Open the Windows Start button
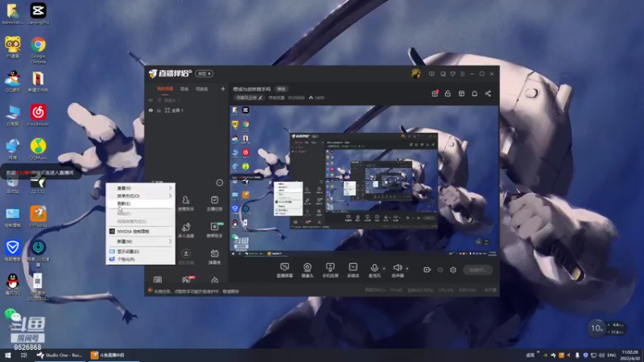Image resolution: width=644 pixels, height=362 pixels. coord(8,355)
